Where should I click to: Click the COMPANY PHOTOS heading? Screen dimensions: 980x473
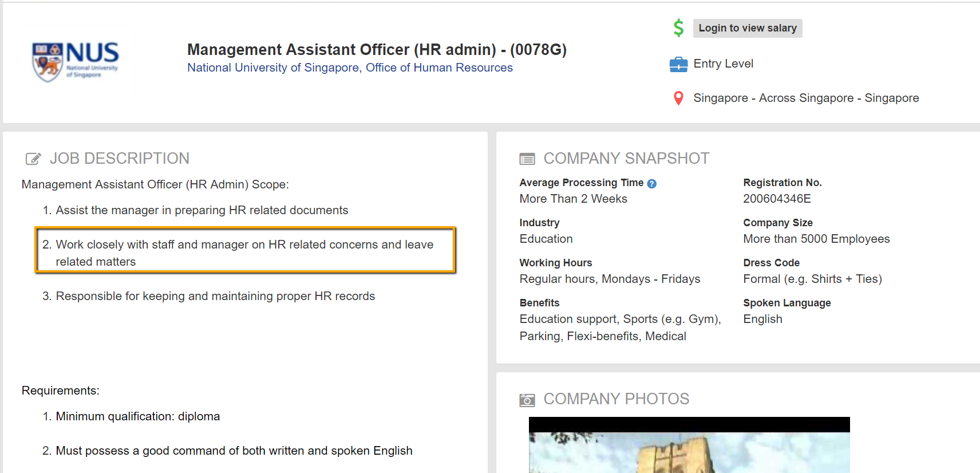pos(616,399)
